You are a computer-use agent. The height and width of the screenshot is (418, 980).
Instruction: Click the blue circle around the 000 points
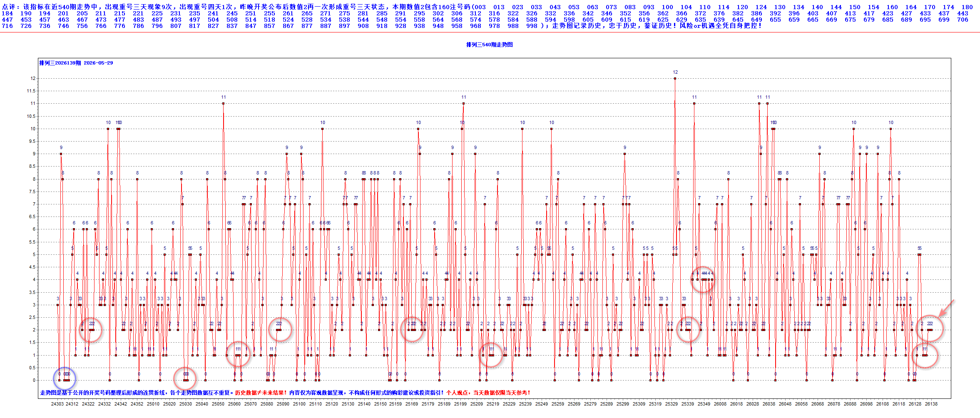65,378
